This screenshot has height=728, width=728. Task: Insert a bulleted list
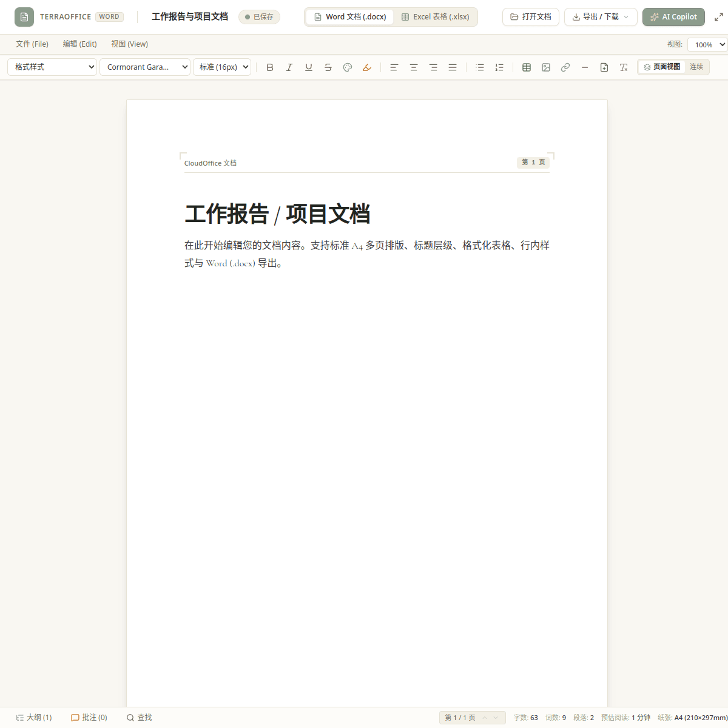pyautogui.click(x=480, y=67)
